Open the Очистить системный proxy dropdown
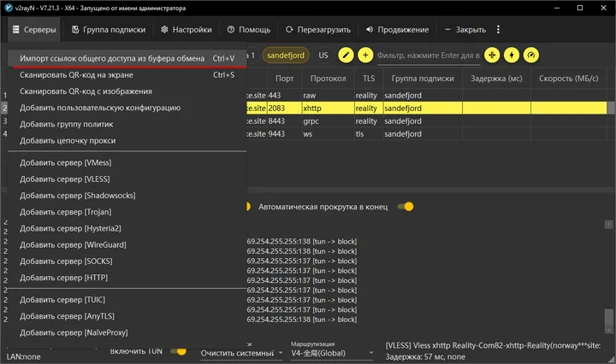The image size is (616, 364). point(241,353)
